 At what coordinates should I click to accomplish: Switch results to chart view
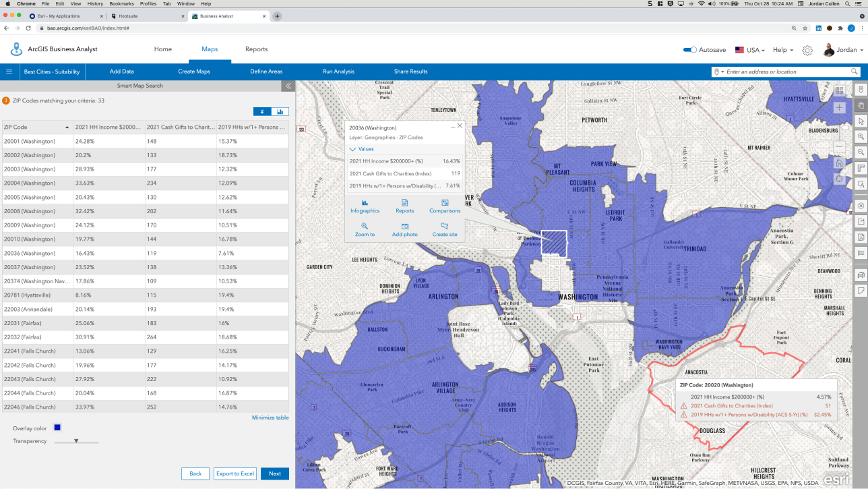[280, 112]
